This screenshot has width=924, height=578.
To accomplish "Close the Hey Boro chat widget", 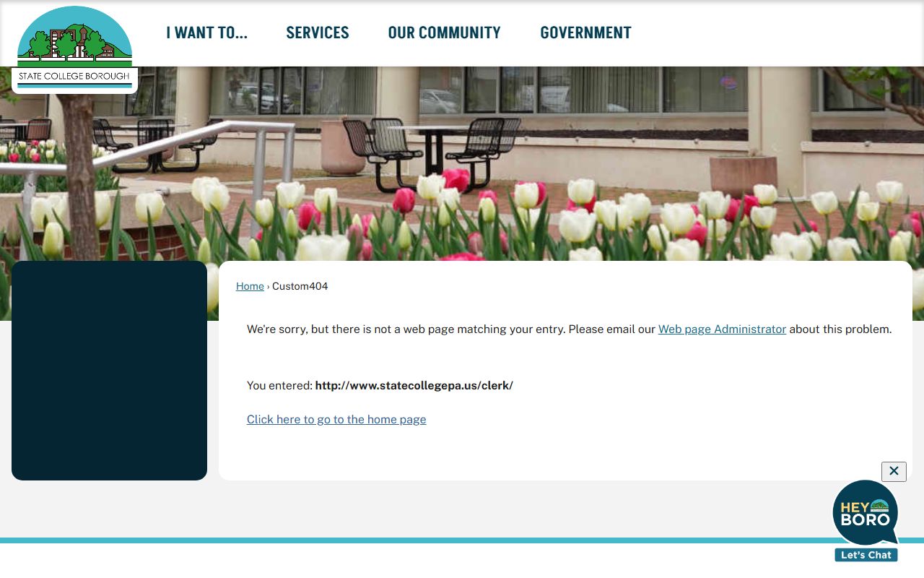I will [894, 471].
